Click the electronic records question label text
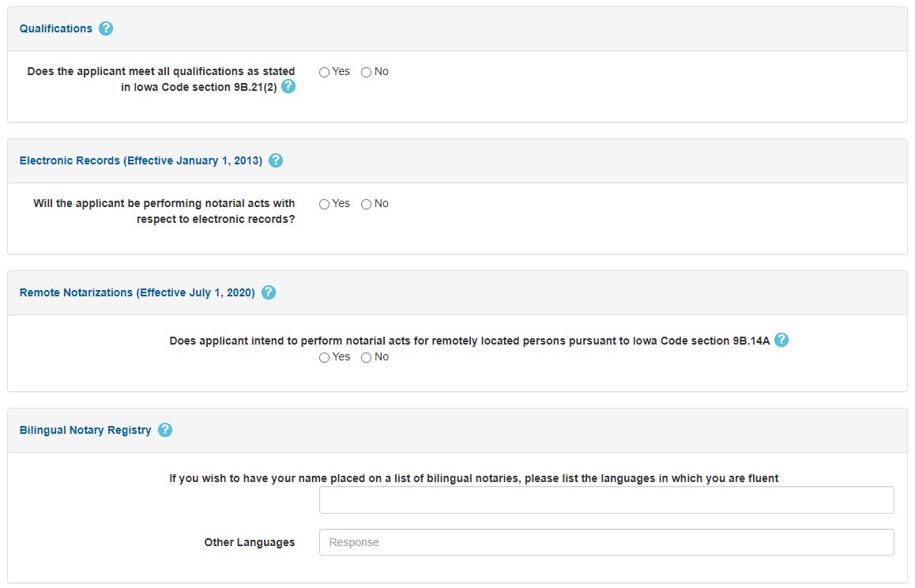Image resolution: width=915 pixels, height=588 pixels. 164,211
